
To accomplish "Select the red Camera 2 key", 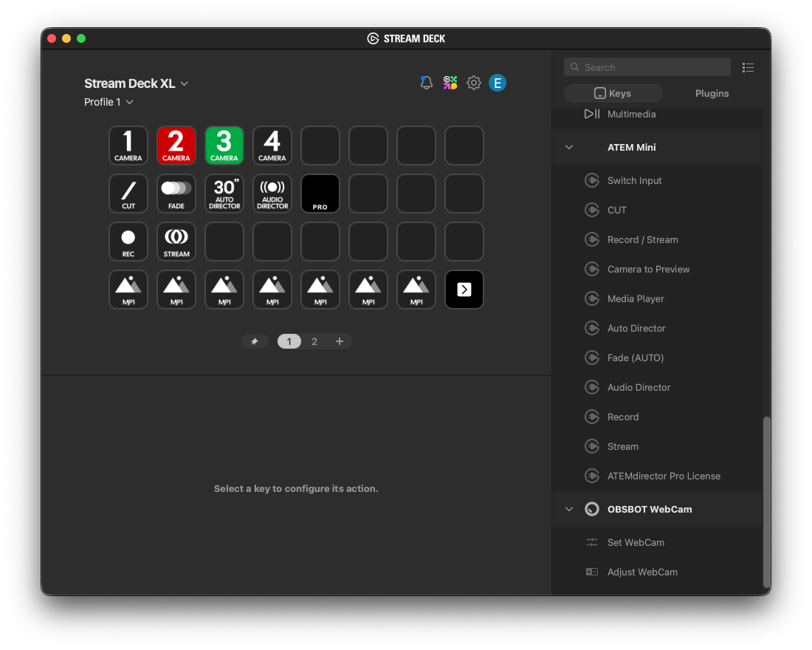I will pos(176,146).
